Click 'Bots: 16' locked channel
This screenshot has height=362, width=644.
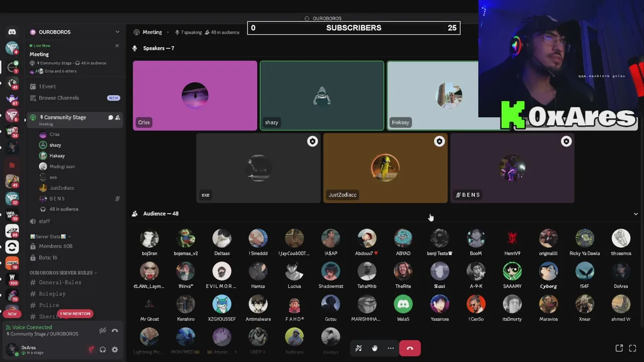point(74,257)
